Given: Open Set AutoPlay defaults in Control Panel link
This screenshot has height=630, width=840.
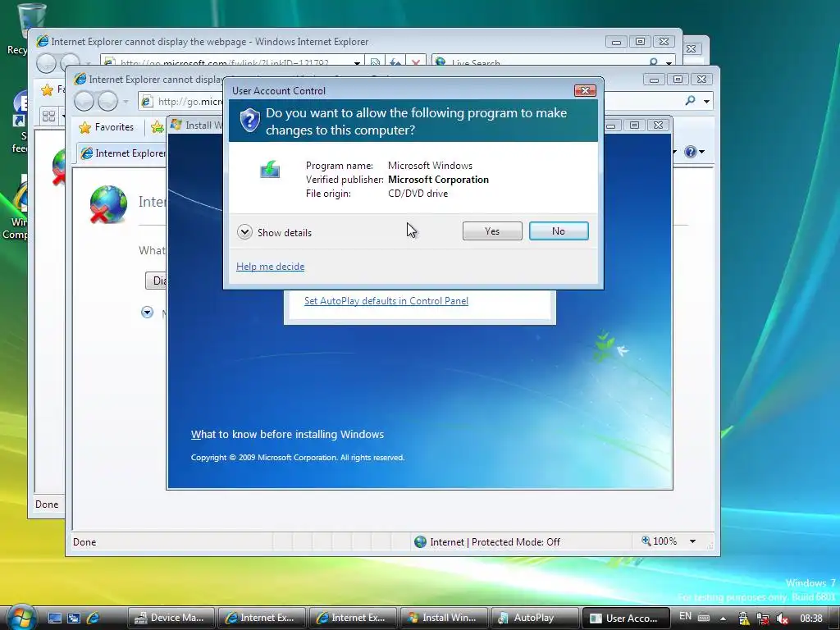Looking at the screenshot, I should (386, 300).
